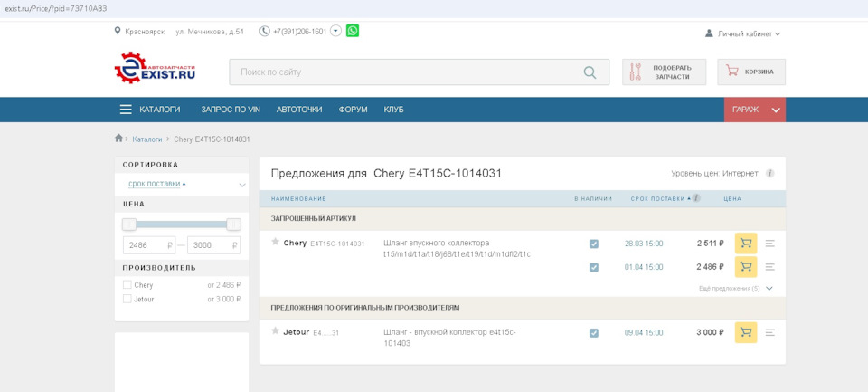Click the location pin icon next to Красноярск
Image resolution: width=868 pixels, height=392 pixels.
pos(118,31)
